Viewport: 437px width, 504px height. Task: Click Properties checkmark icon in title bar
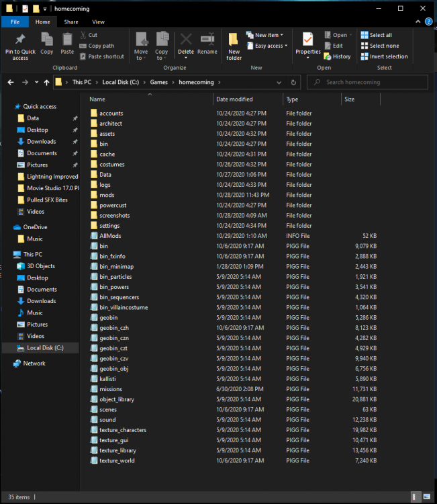coord(25,9)
